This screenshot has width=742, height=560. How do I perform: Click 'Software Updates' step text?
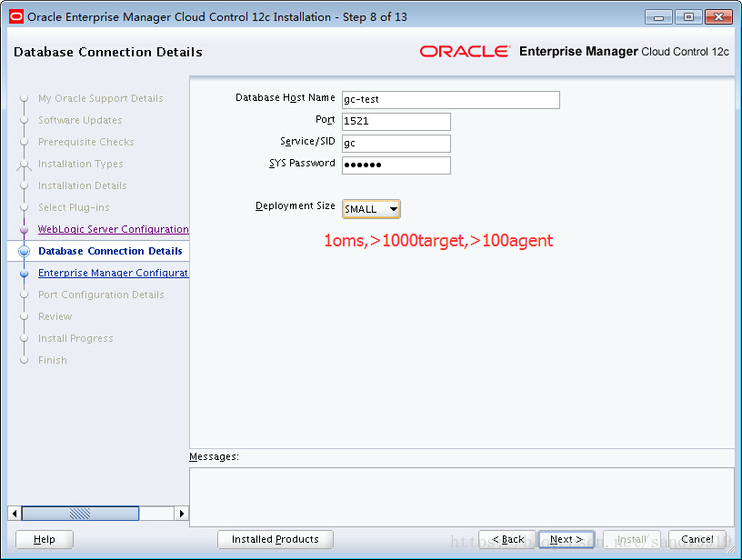pos(80,120)
